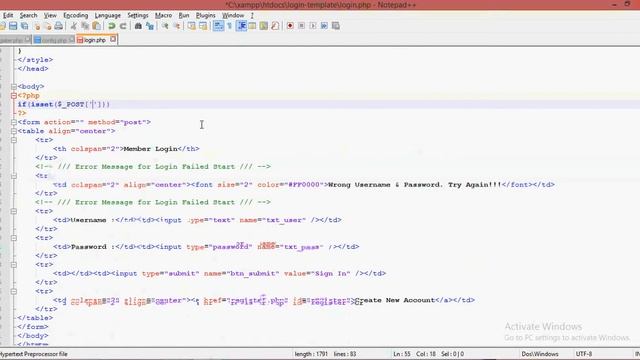Screen dimensions: 640x360
Task: Click the "Create New Account" text in code
Action: click(395, 300)
